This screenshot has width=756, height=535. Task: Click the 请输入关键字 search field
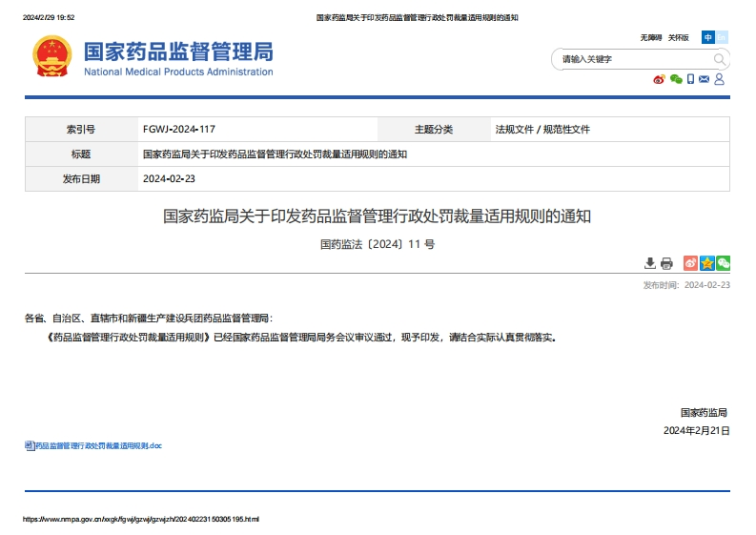pyautogui.click(x=629, y=59)
